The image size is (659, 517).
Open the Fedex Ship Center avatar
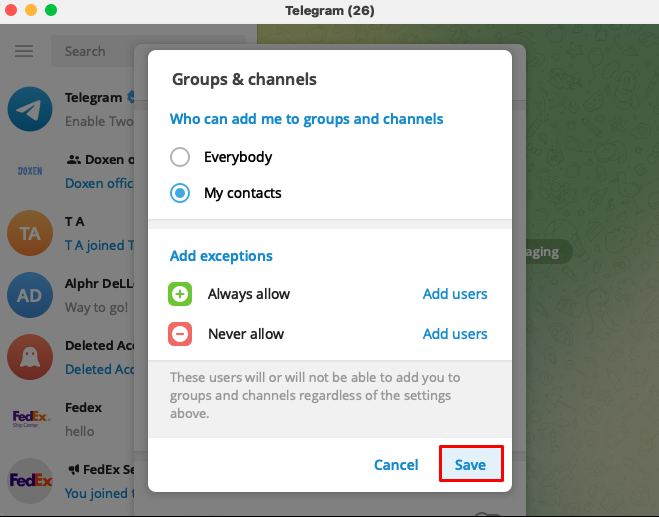tap(30, 419)
